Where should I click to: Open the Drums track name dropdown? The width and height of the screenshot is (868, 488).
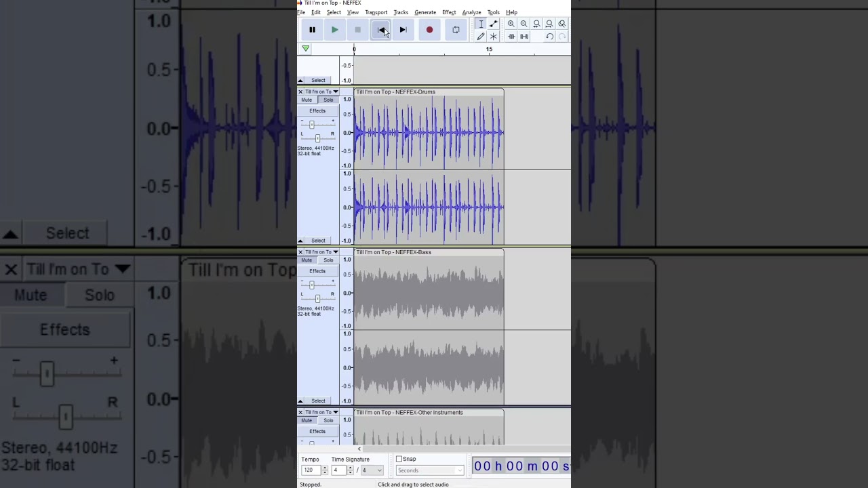[321, 91]
